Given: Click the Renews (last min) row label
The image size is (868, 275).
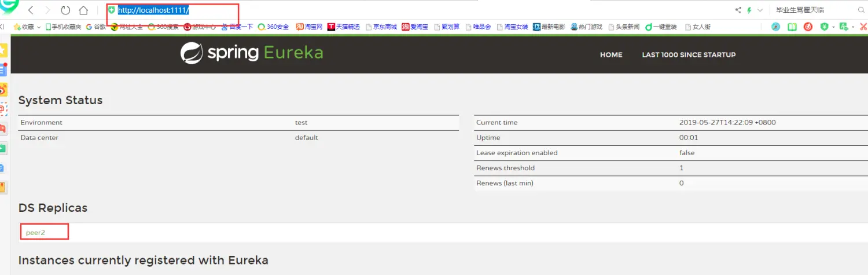Looking at the screenshot, I should [x=505, y=183].
